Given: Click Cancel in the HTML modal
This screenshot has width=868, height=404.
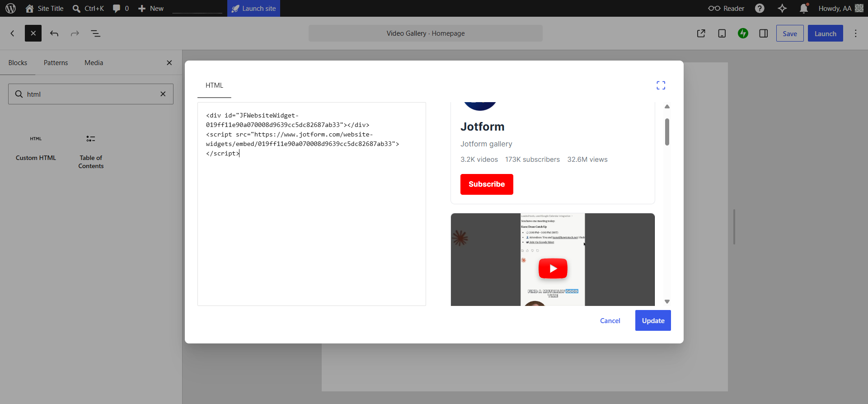Looking at the screenshot, I should pyautogui.click(x=610, y=321).
